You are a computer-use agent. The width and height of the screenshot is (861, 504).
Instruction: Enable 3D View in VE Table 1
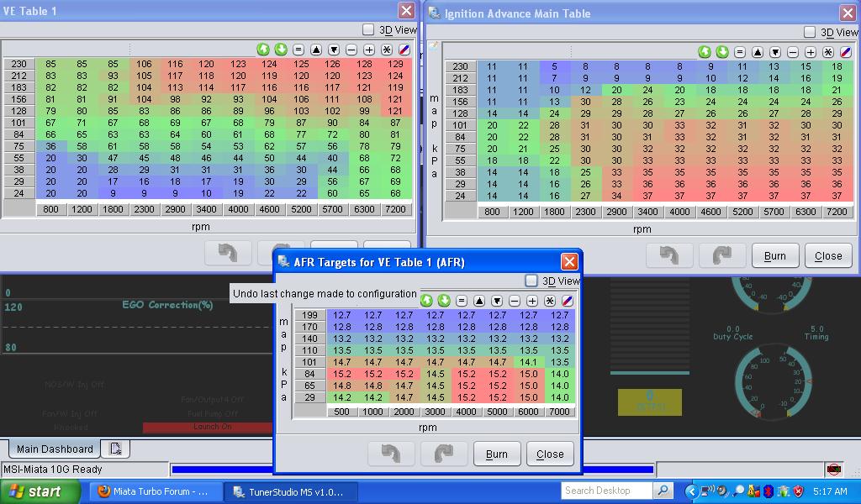368,30
